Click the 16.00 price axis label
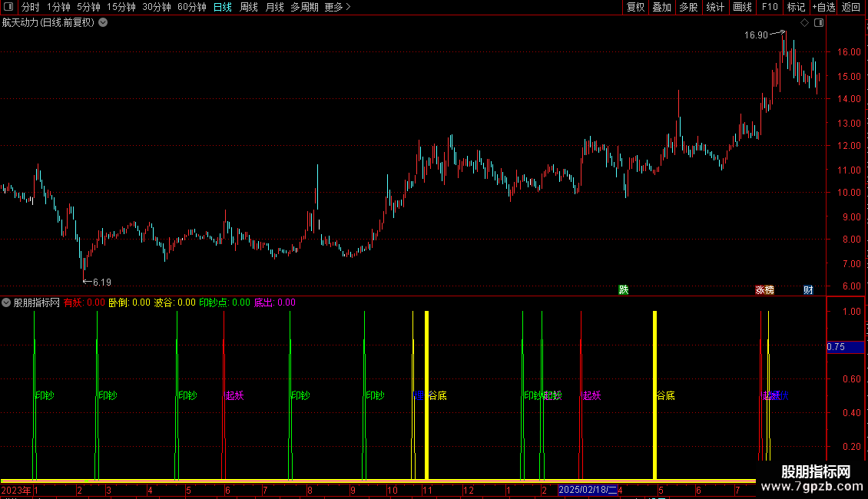The width and height of the screenshot is (868, 499). pos(849,52)
